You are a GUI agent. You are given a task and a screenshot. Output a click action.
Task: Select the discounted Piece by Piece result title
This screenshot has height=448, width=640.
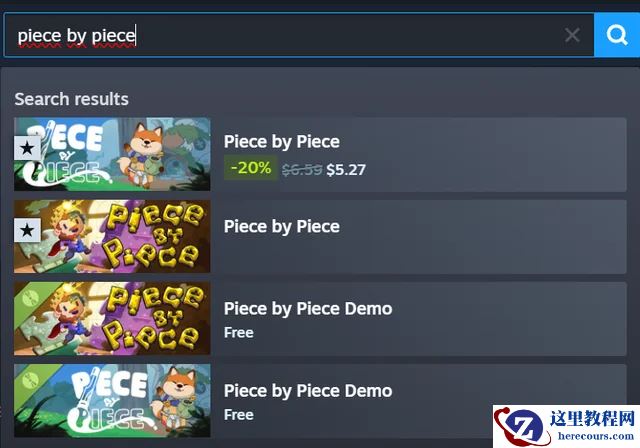point(282,142)
